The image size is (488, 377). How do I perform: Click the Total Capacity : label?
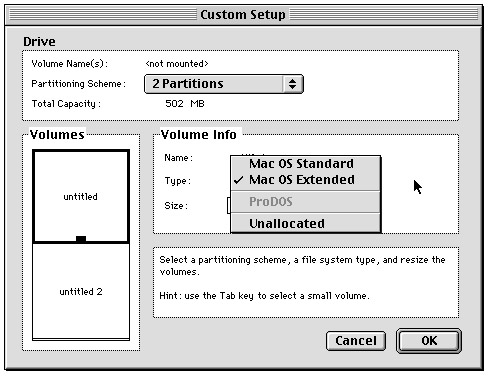[x=66, y=104]
